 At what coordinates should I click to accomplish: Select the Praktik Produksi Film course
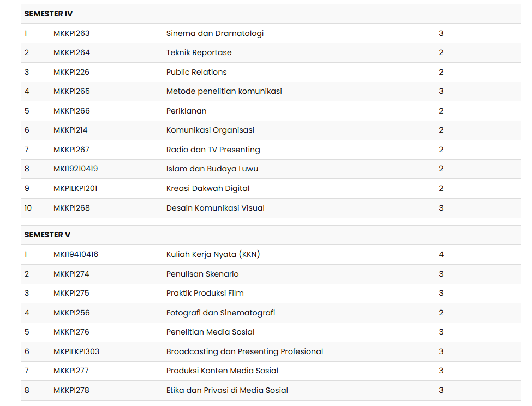(x=205, y=293)
